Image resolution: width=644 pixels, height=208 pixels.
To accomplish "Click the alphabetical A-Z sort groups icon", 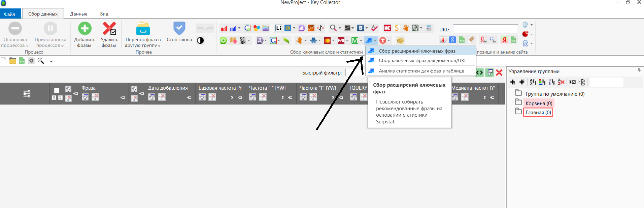I will click(x=533, y=82).
